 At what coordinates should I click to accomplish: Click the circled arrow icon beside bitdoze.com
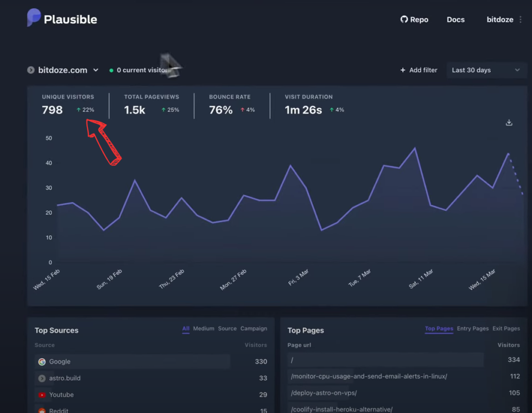click(x=31, y=70)
